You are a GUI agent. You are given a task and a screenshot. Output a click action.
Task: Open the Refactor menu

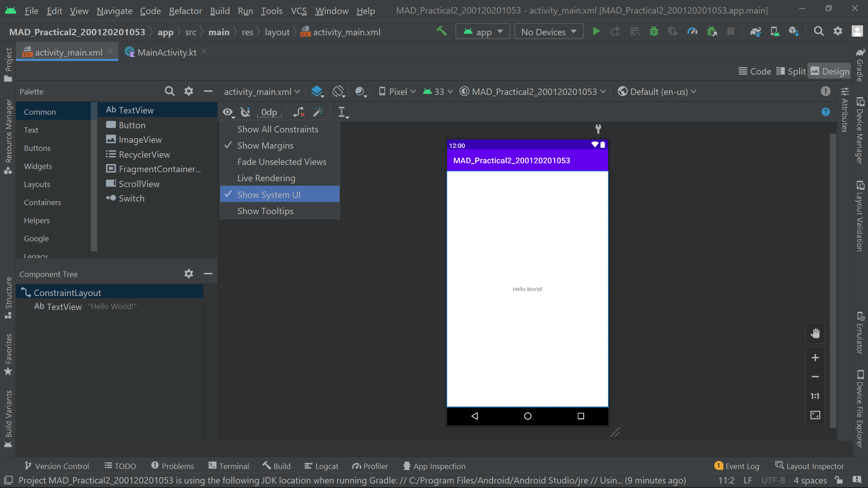(x=185, y=11)
